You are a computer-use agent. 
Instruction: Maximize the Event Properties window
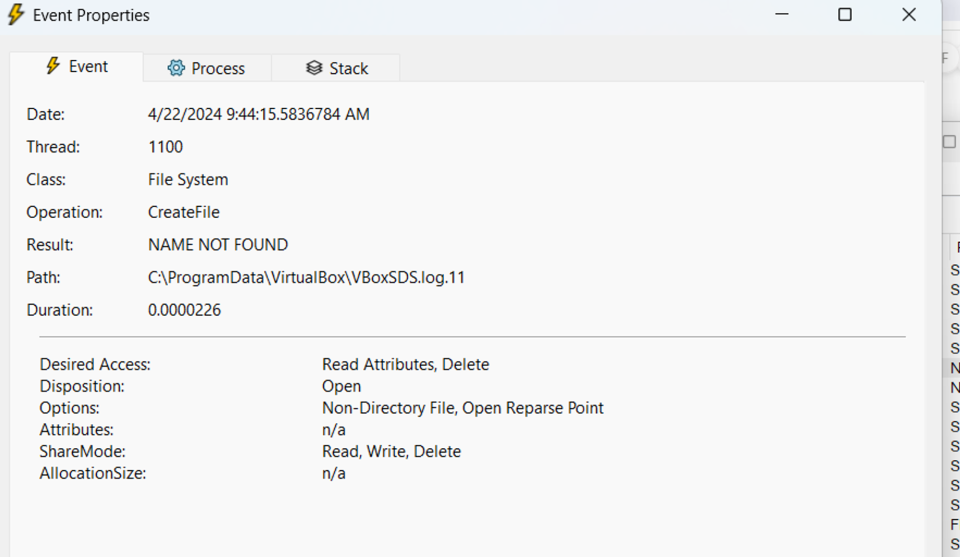click(x=845, y=15)
